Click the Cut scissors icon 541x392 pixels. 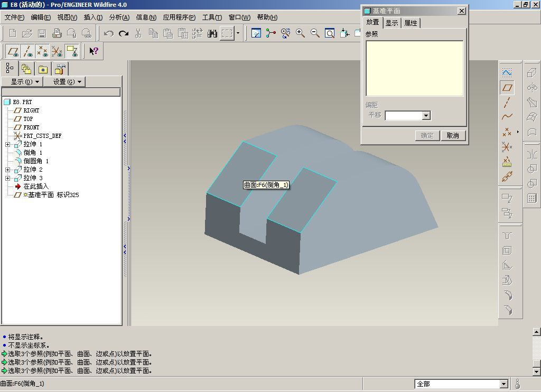tap(138, 33)
